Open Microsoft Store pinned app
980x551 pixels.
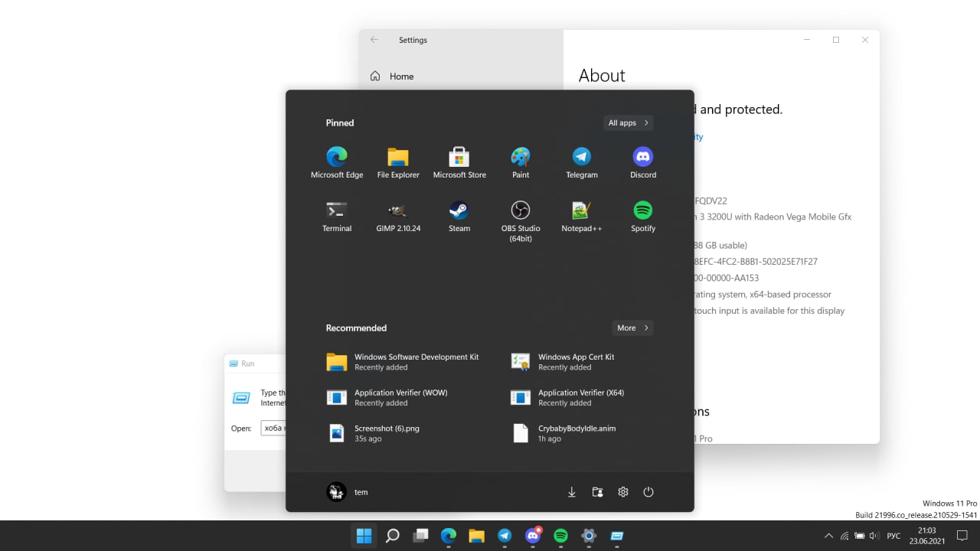(459, 162)
